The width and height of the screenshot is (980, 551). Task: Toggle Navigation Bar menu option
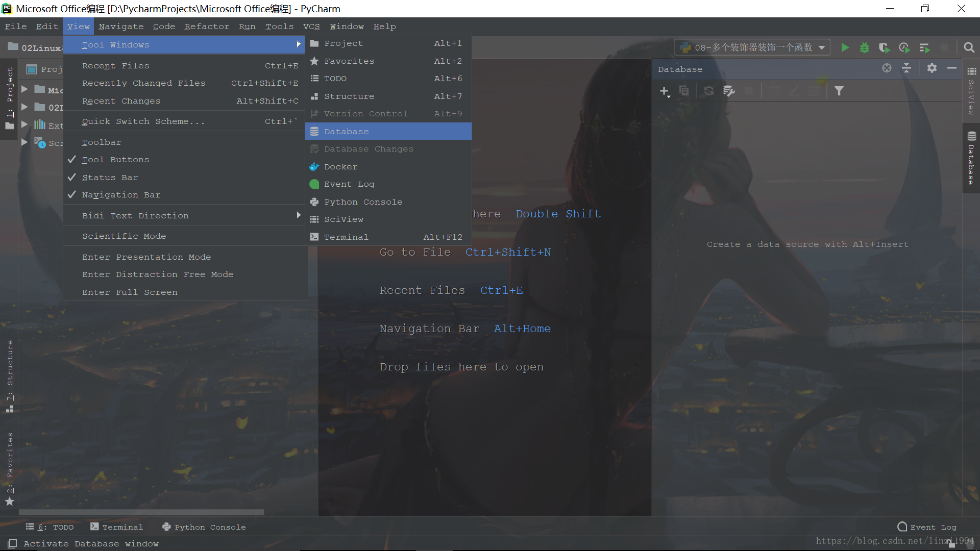click(x=121, y=195)
